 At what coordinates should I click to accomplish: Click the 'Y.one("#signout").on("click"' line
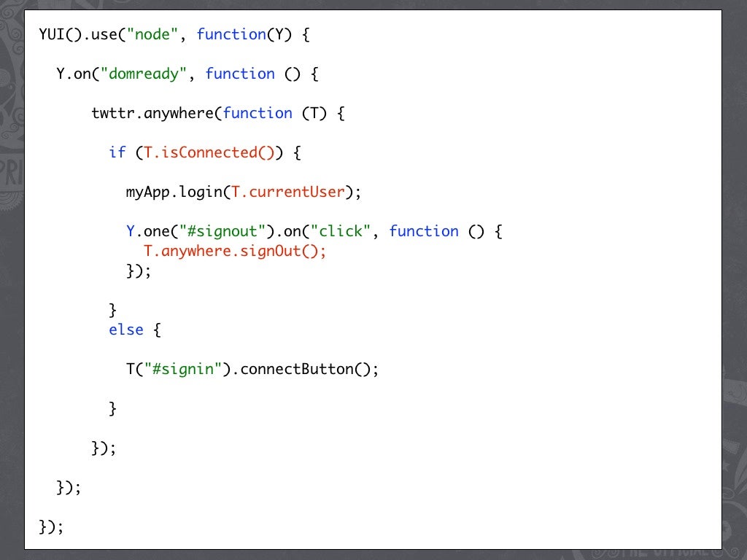[314, 231]
